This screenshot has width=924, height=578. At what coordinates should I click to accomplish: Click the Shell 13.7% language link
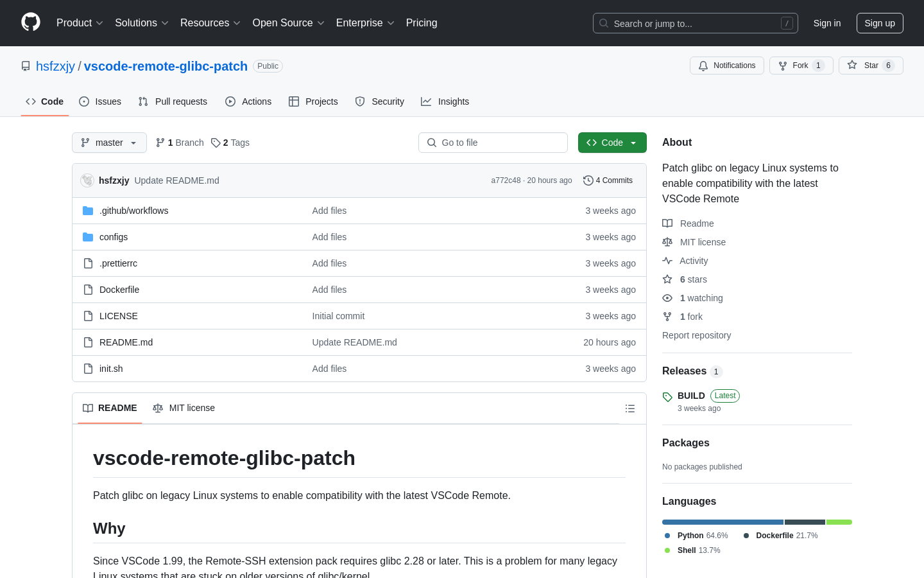[x=693, y=550]
